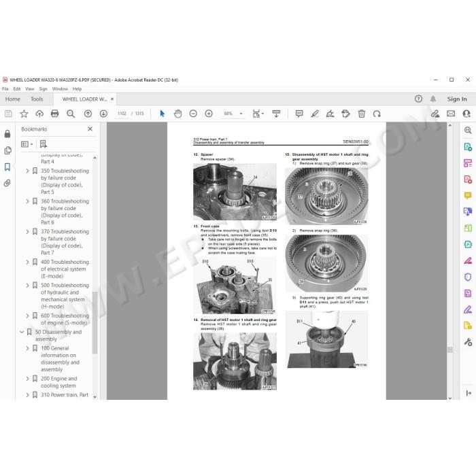View notifications bell icon
The height and width of the screenshot is (476, 476).
[x=433, y=99]
